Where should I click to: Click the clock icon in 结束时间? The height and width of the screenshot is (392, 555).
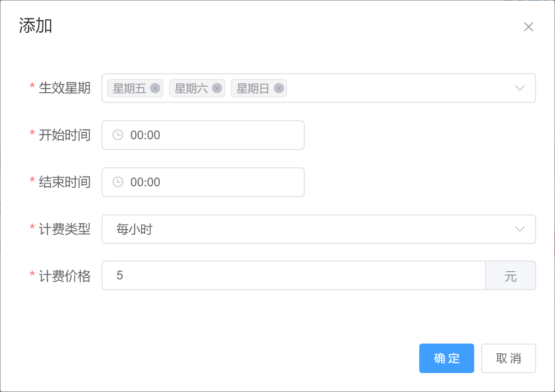[118, 182]
